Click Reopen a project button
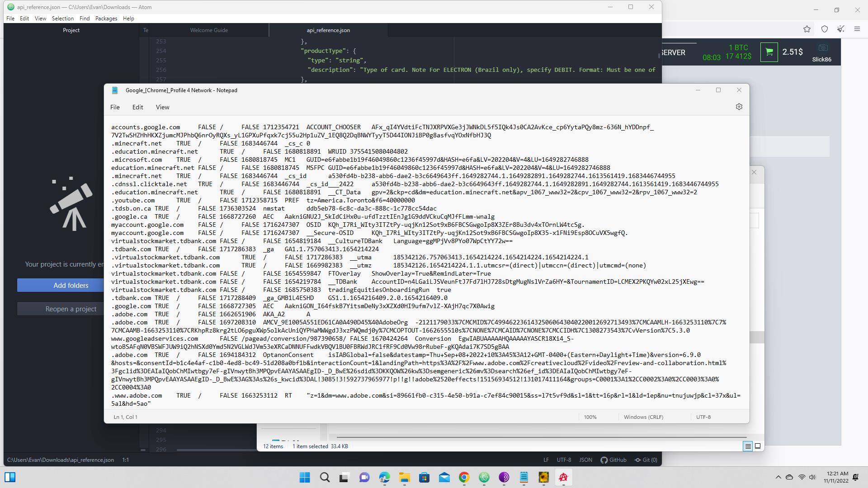This screenshot has height=488, width=868. coord(71,309)
